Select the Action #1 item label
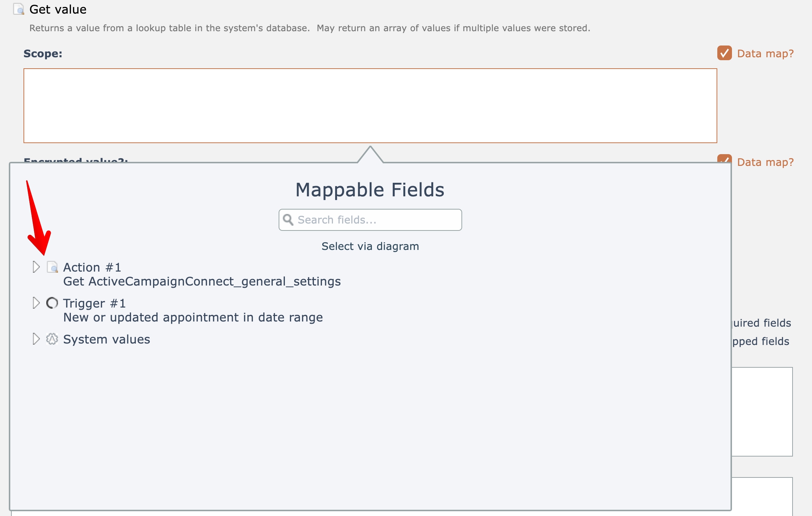Viewport: 812px width, 516px height. (92, 268)
